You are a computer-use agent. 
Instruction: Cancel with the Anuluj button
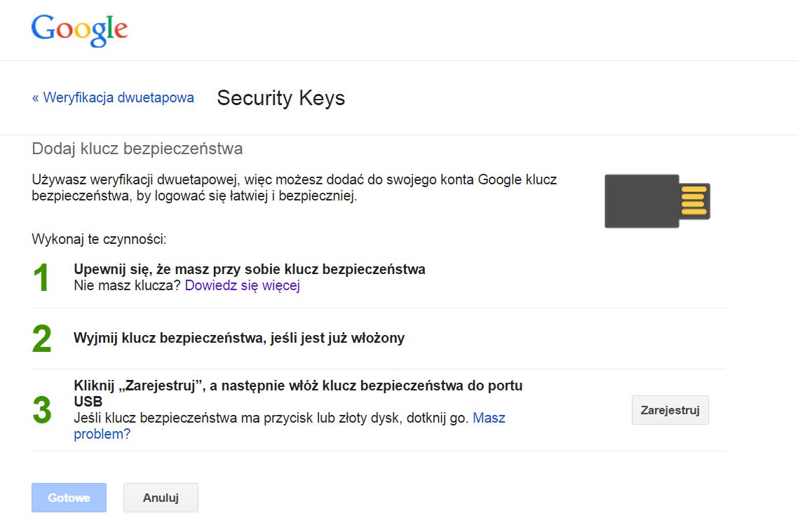coord(161,498)
